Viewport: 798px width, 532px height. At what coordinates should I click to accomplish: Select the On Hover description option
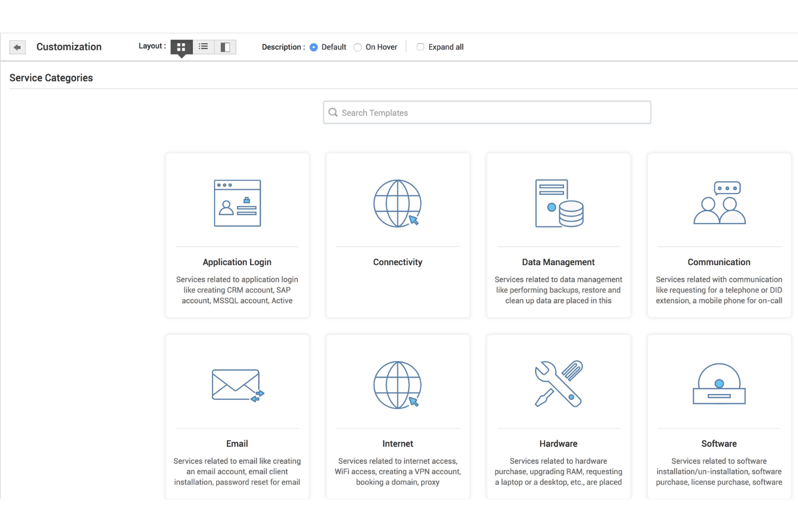click(357, 47)
